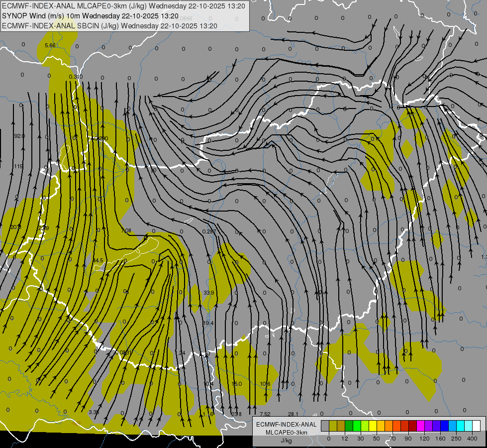Image resolution: width=487 pixels, height=448 pixels.
Task: Click the map value '28.1'
Action: click(293, 414)
